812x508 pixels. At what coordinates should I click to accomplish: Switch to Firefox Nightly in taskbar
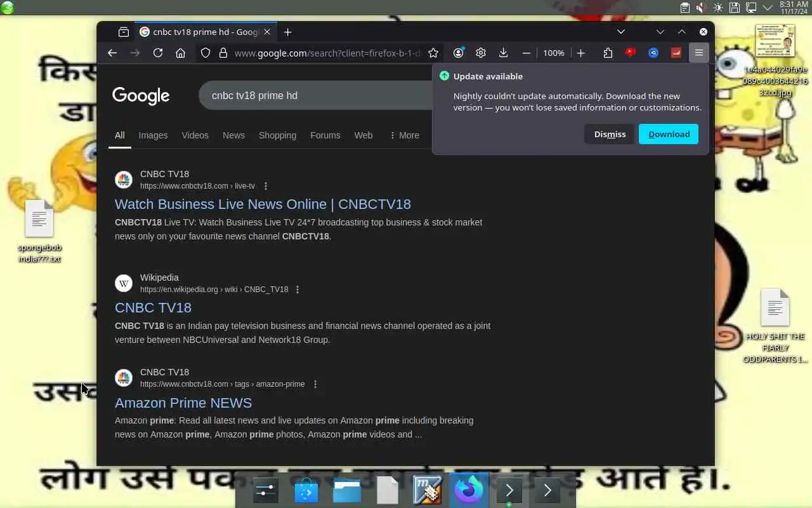pos(469,491)
